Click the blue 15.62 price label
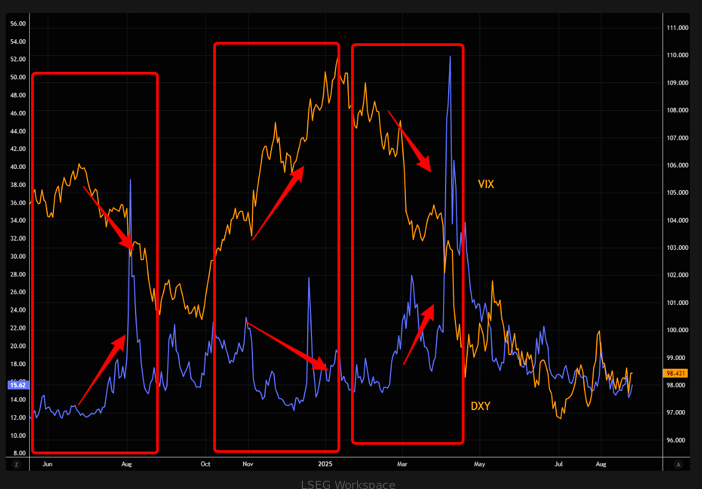Screen dimensions: 702x489 17,385
